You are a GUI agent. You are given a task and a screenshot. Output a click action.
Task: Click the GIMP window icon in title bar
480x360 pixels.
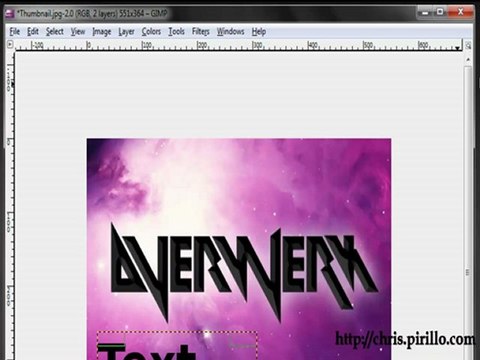(10, 14)
